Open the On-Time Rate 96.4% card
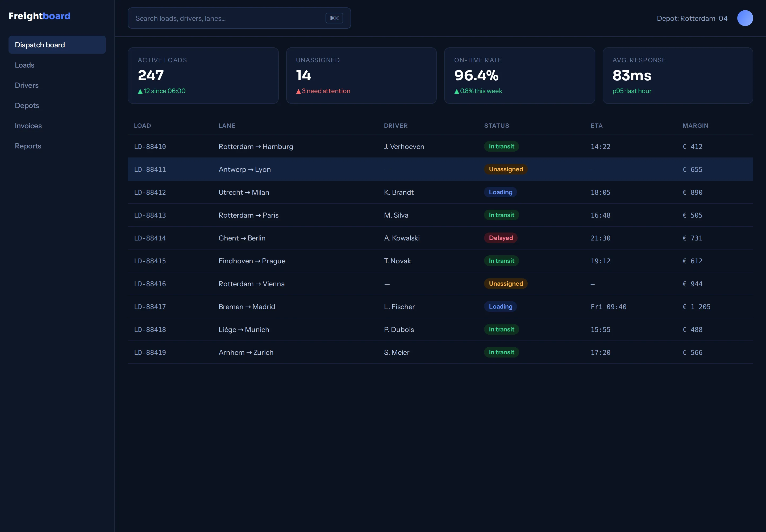 [x=519, y=75]
